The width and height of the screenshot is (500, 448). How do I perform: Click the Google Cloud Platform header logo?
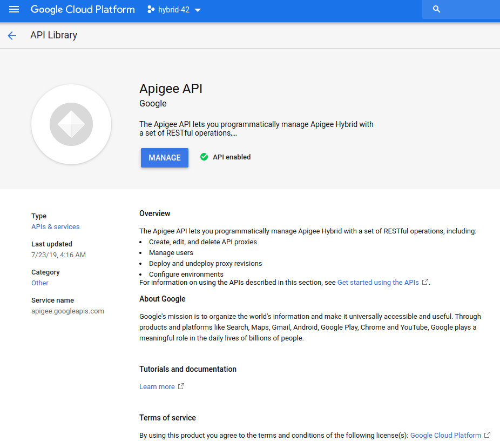pos(83,10)
